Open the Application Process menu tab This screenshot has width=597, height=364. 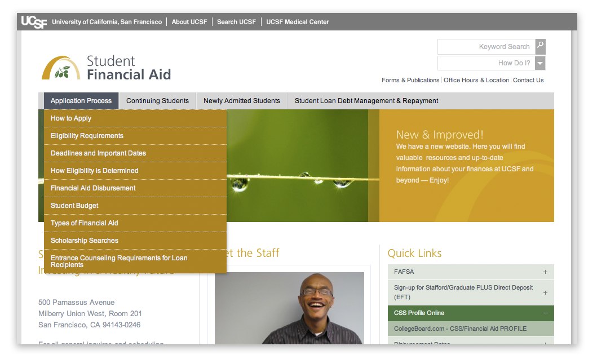tap(81, 101)
